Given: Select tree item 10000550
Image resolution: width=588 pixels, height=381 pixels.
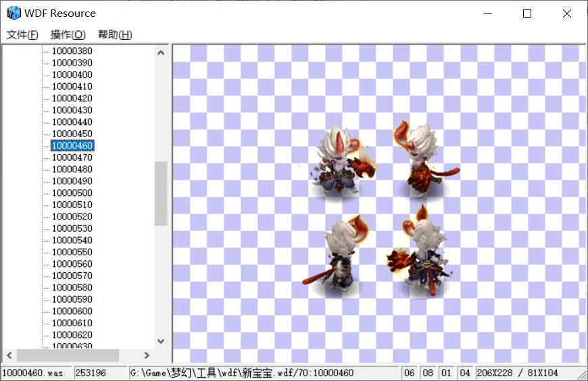Looking at the screenshot, I should 72,252.
